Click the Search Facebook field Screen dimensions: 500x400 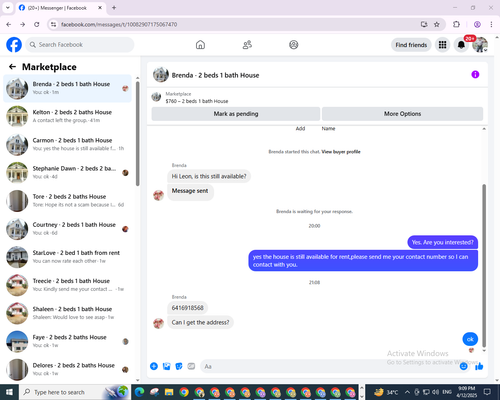coord(80,45)
